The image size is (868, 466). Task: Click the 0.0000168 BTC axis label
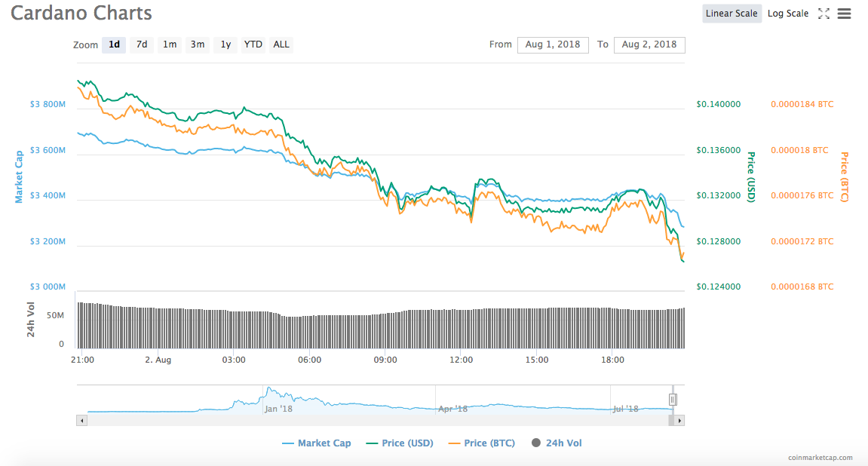[x=802, y=287]
